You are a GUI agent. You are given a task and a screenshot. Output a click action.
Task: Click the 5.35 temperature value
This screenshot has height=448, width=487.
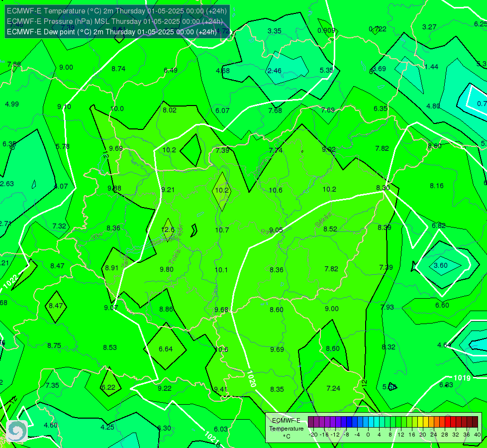click(326, 70)
